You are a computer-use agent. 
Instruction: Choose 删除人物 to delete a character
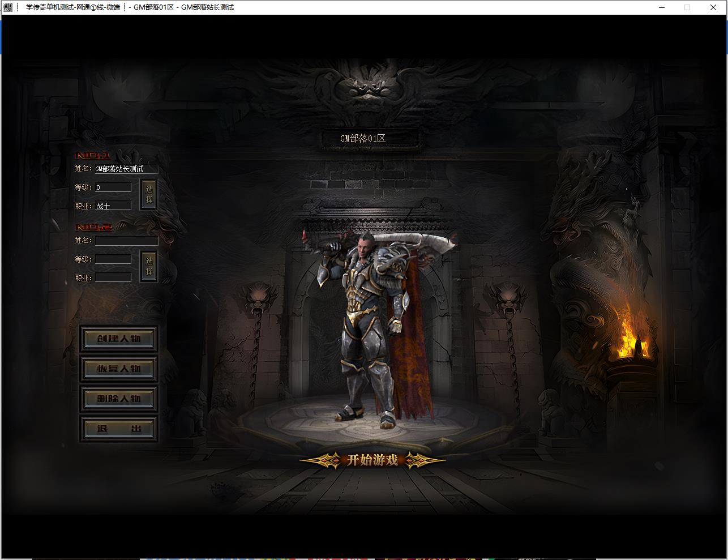pos(118,399)
